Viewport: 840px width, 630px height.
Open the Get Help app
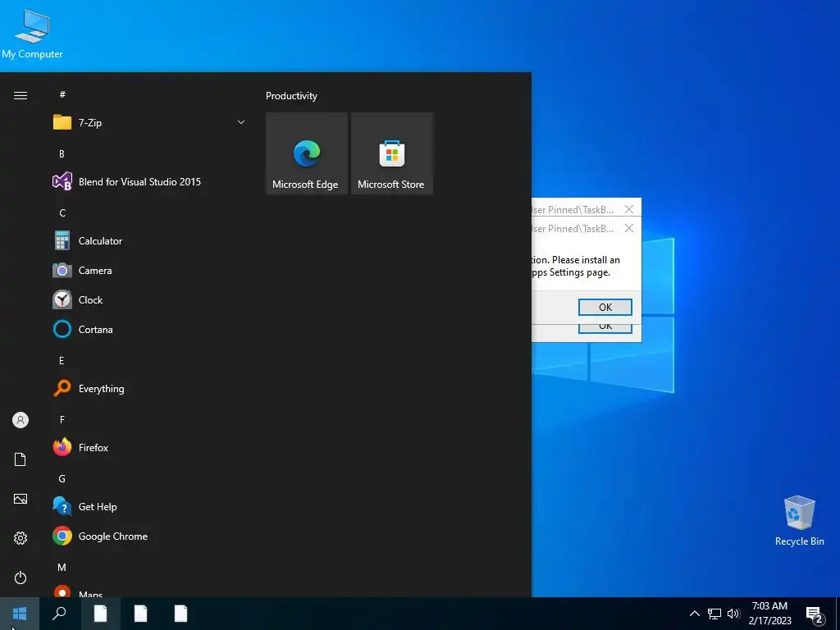click(98, 507)
